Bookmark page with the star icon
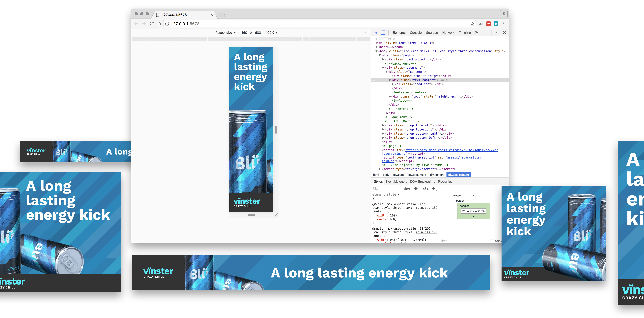The width and height of the screenshot is (644, 318). [472, 24]
